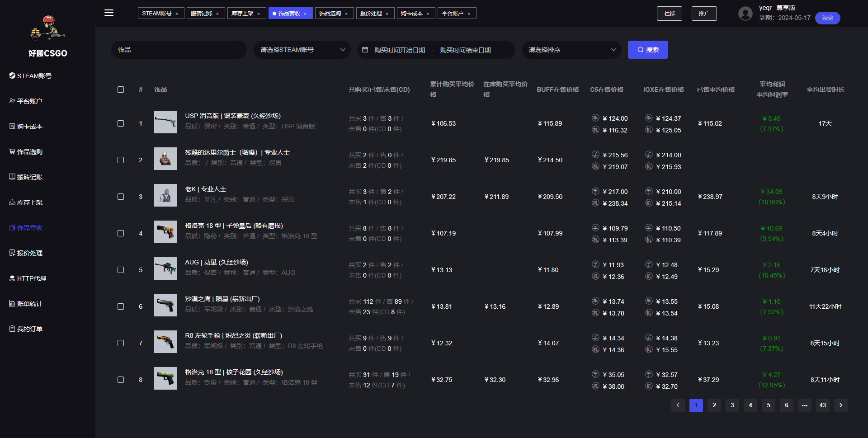The image size is (868, 438).
Task: Close the 平台账户 tab
Action: click(x=469, y=14)
